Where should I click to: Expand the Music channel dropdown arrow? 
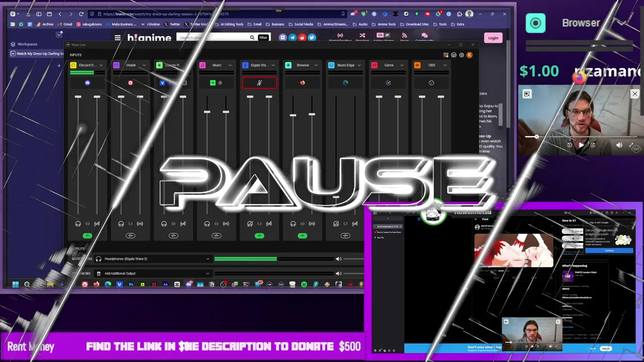point(230,65)
